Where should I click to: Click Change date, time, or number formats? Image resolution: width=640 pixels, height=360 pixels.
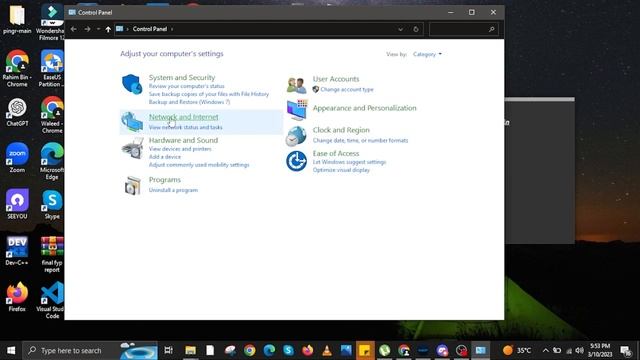tap(360, 140)
